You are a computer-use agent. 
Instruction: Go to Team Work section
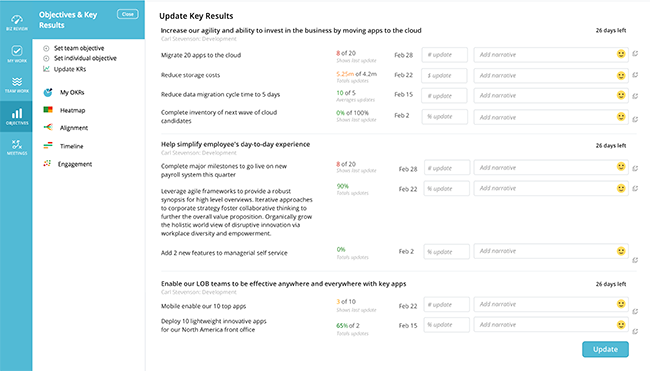[17, 85]
